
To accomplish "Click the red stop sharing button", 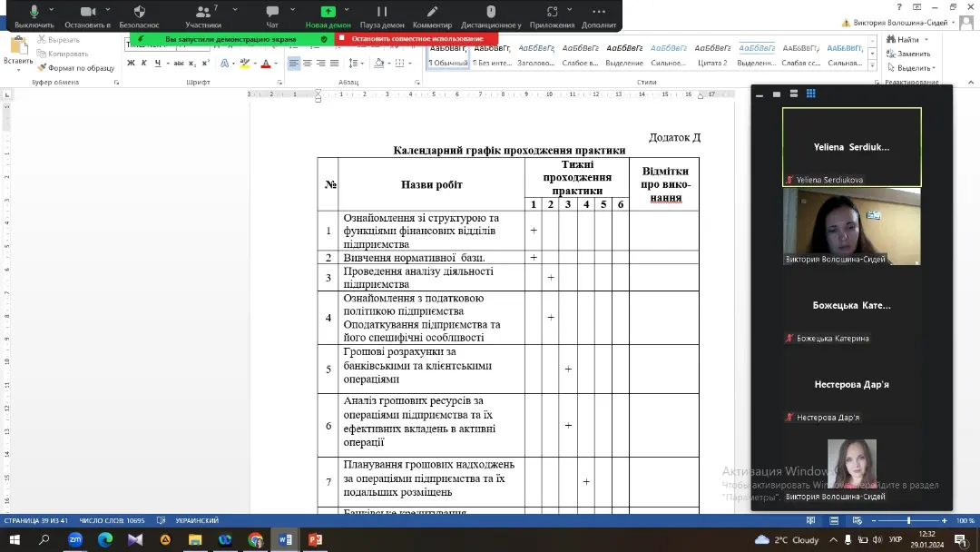I will [416, 39].
